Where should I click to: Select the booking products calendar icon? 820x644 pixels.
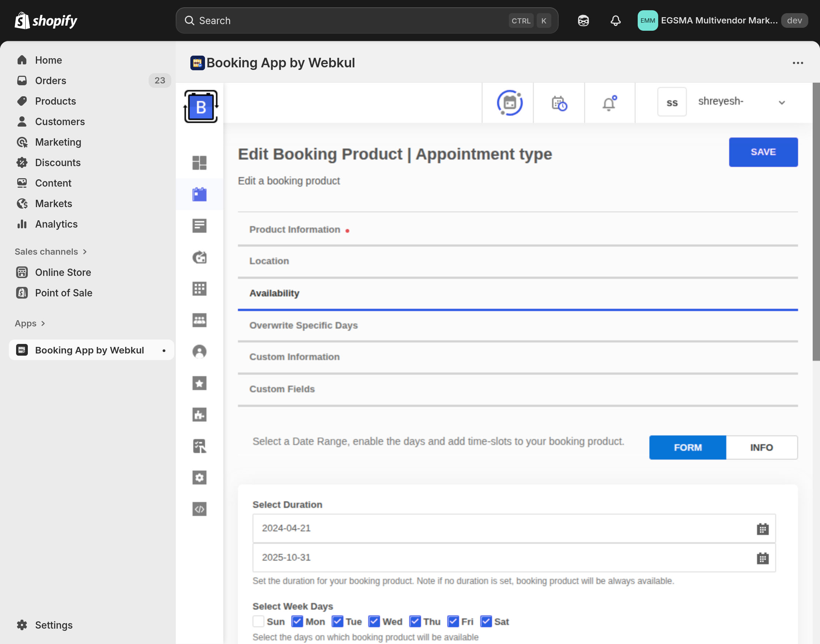click(200, 194)
